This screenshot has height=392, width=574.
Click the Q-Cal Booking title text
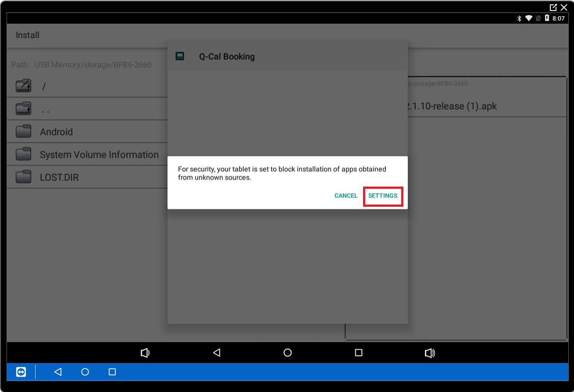(x=227, y=57)
